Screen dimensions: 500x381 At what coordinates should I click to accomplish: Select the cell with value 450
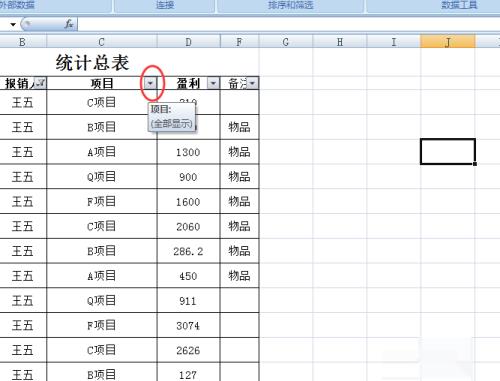point(188,276)
